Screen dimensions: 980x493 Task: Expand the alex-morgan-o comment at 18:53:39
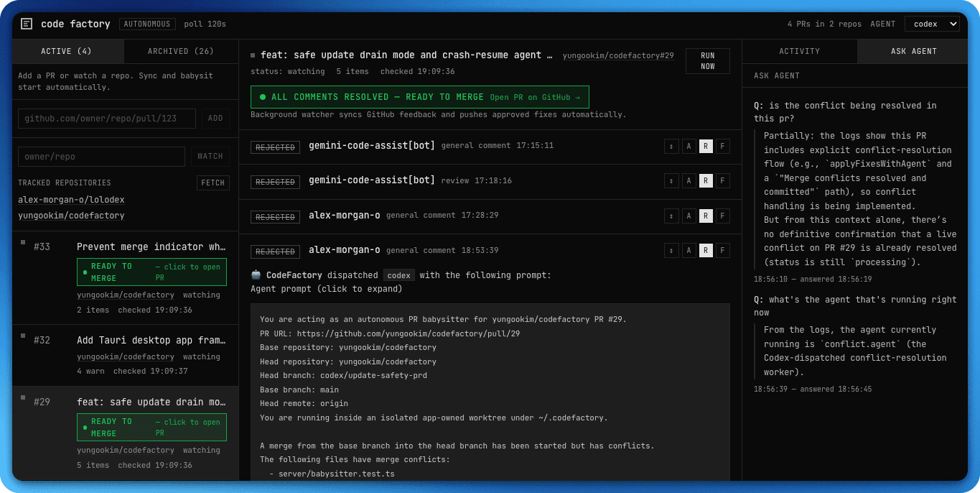[x=671, y=251]
